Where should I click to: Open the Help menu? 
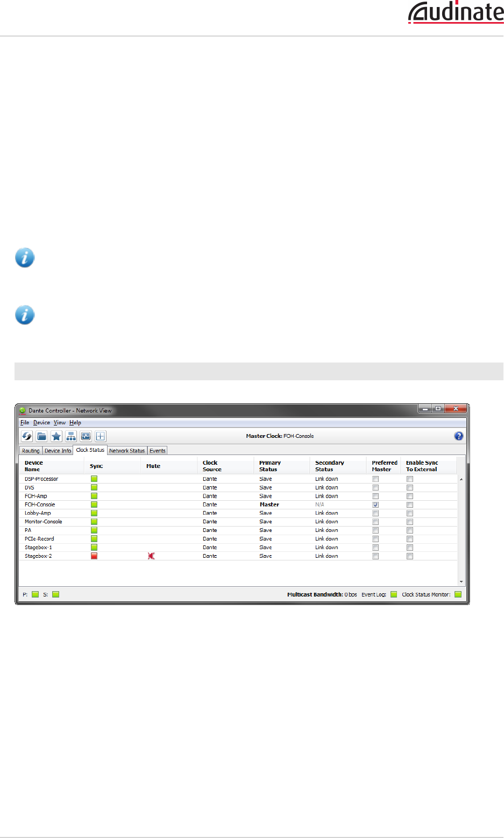tap(75, 423)
